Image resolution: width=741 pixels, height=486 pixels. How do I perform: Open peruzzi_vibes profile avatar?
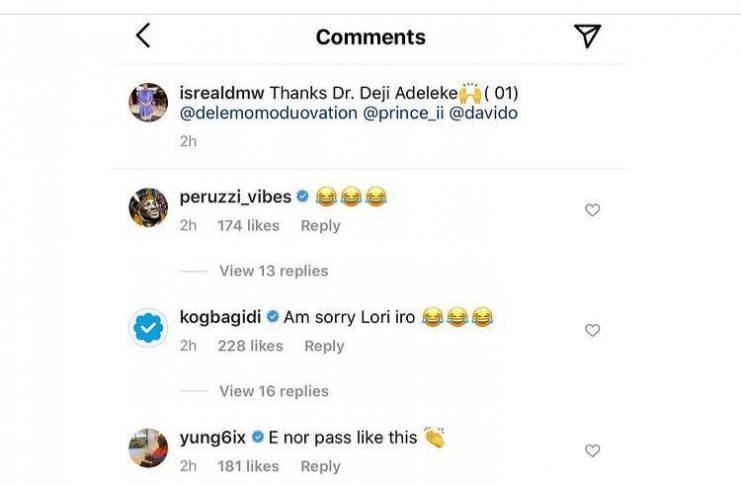(x=148, y=207)
